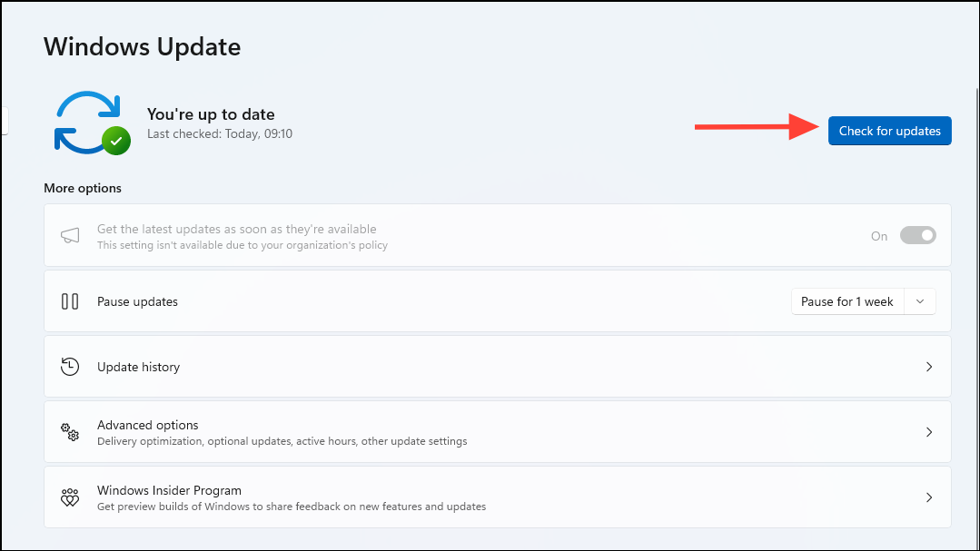
Task: Click the Windows Update sync status icon
Action: [x=93, y=123]
